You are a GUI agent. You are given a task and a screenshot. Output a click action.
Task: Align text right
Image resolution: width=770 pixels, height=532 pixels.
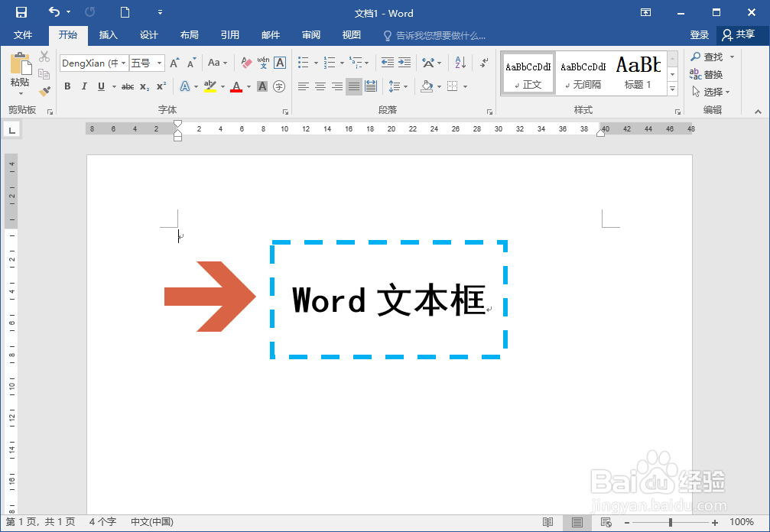[337, 87]
